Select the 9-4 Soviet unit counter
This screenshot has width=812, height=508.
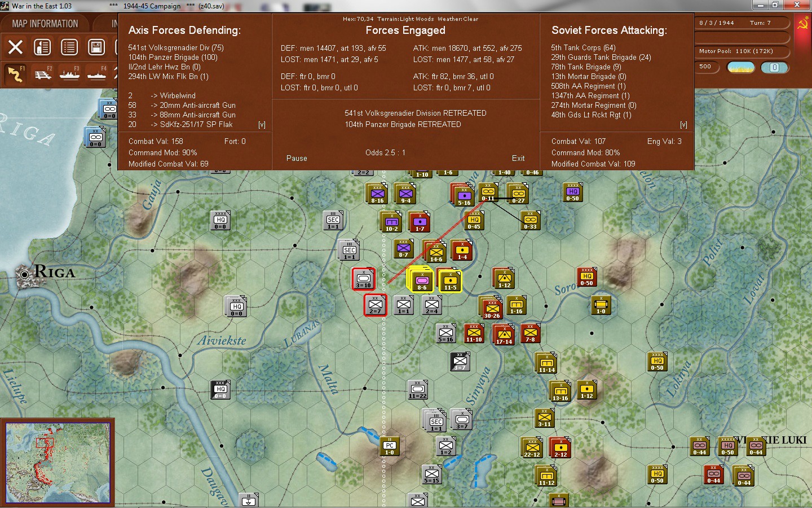pyautogui.click(x=405, y=194)
